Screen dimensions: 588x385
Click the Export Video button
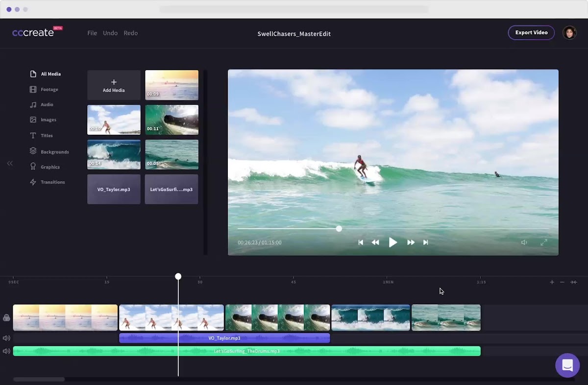click(531, 33)
